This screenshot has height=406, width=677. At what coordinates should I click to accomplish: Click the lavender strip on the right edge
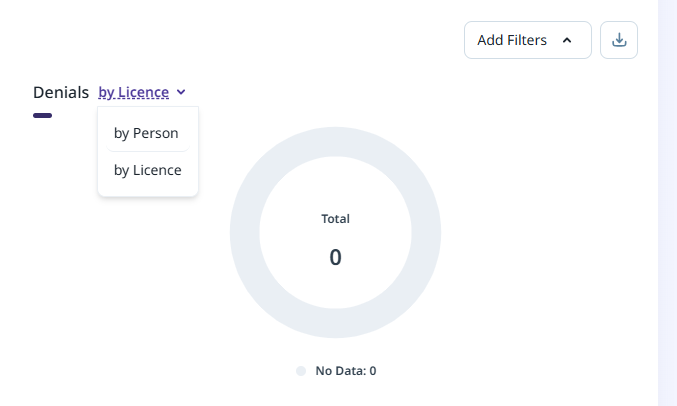pyautogui.click(x=667, y=200)
